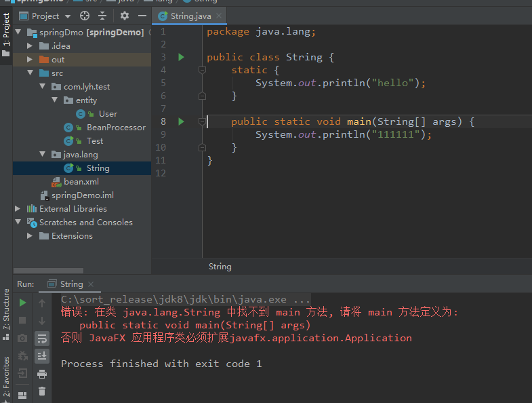Image resolution: width=532 pixels, height=403 pixels.
Task: Select String class under java.lang
Action: 82,168
